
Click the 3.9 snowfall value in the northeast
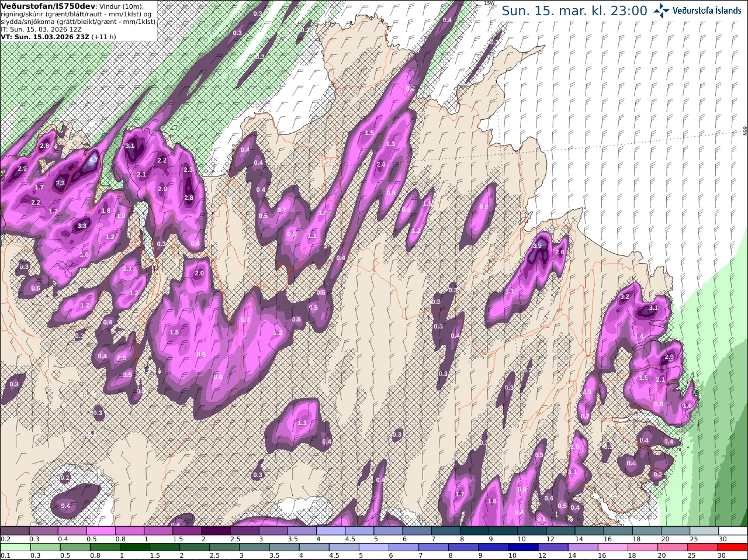coord(538,246)
